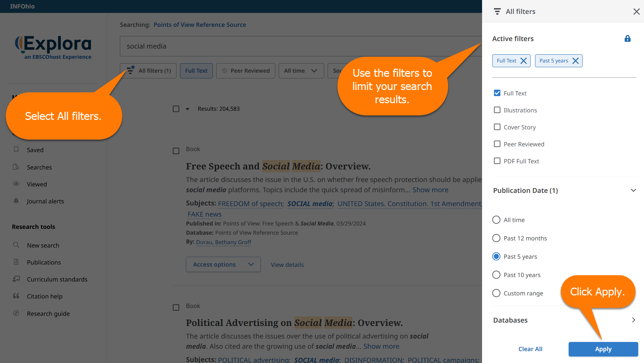The width and height of the screenshot is (644, 363).
Task: Click the lock icon beside Active filters
Action: tap(627, 38)
